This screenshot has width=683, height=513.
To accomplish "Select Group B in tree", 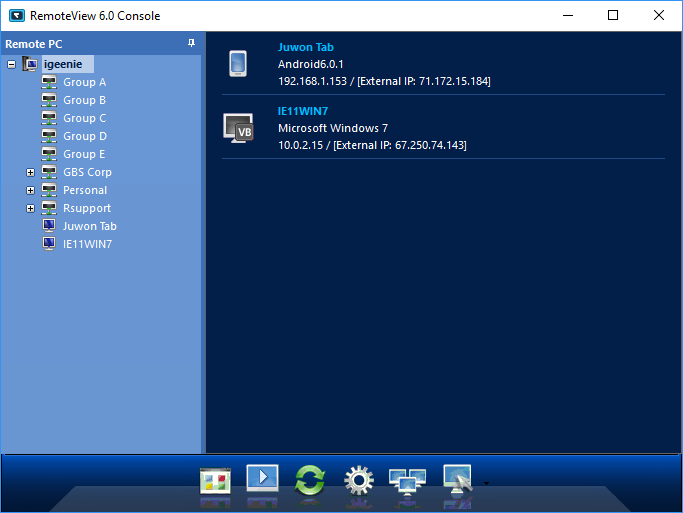I will click(85, 100).
